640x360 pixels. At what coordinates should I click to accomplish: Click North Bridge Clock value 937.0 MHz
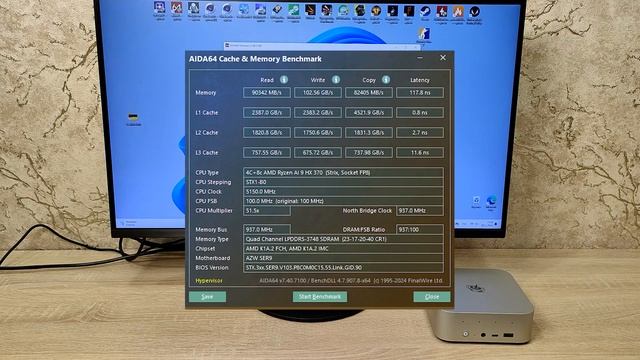click(420, 211)
